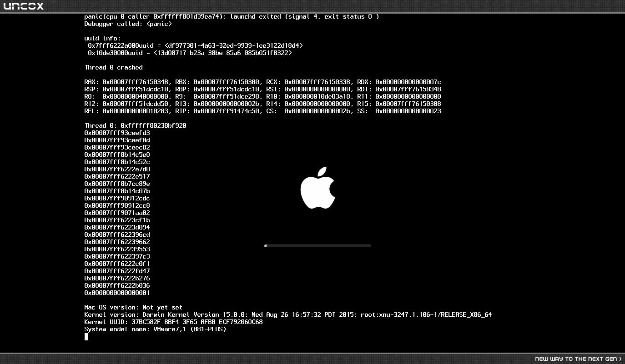Click stack address 0x00007fff93ceef0d
Image resolution: width=625 pixels, height=364 pixels.
(x=117, y=140)
